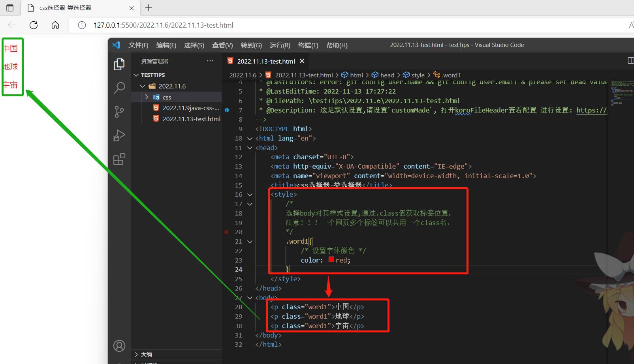Viewport: 634px width, 364px height.
Task: Fold the comment block at line 17
Action: (x=250, y=204)
